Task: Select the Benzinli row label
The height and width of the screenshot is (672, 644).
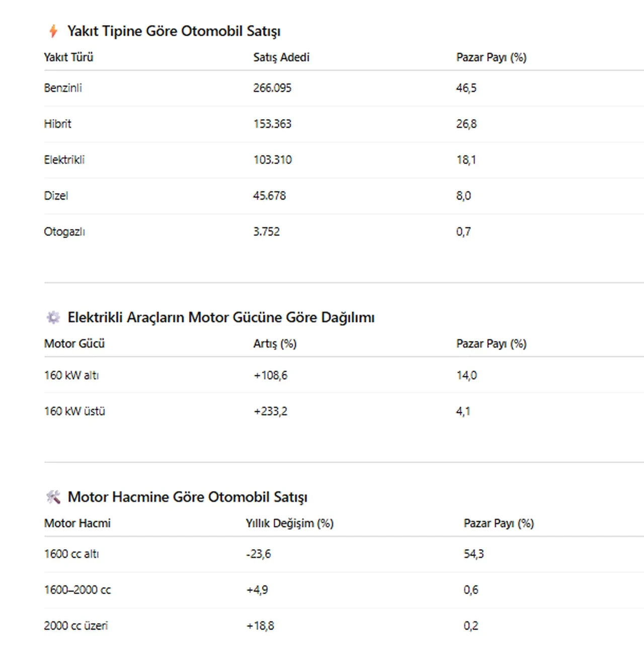Action: [x=63, y=88]
